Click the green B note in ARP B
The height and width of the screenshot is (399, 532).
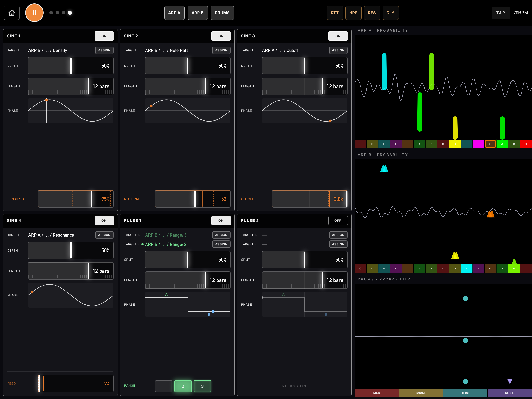514,268
